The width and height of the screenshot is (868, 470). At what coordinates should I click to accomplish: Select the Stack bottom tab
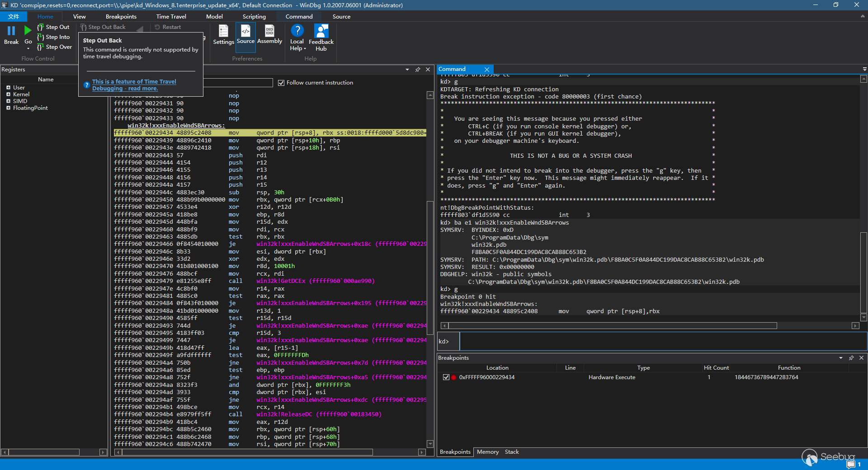(512, 452)
